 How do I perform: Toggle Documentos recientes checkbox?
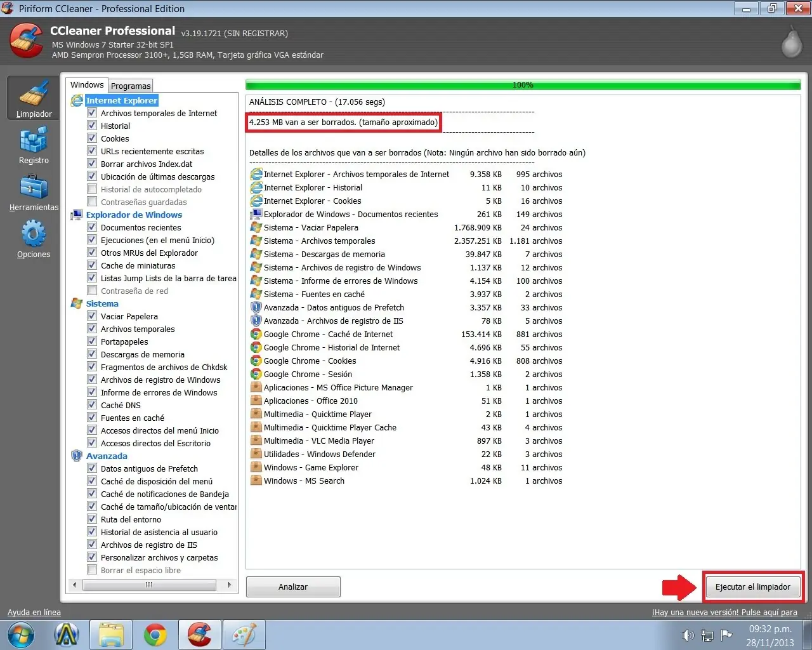92,227
